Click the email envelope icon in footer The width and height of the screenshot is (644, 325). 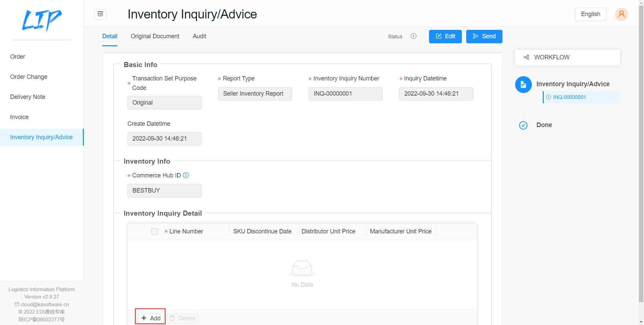[x=17, y=304]
